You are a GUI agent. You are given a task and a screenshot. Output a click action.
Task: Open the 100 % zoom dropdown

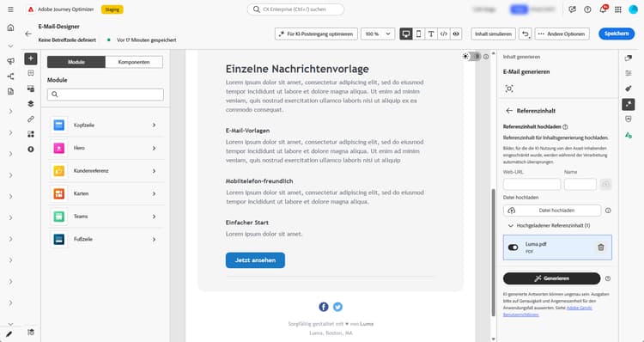(378, 34)
